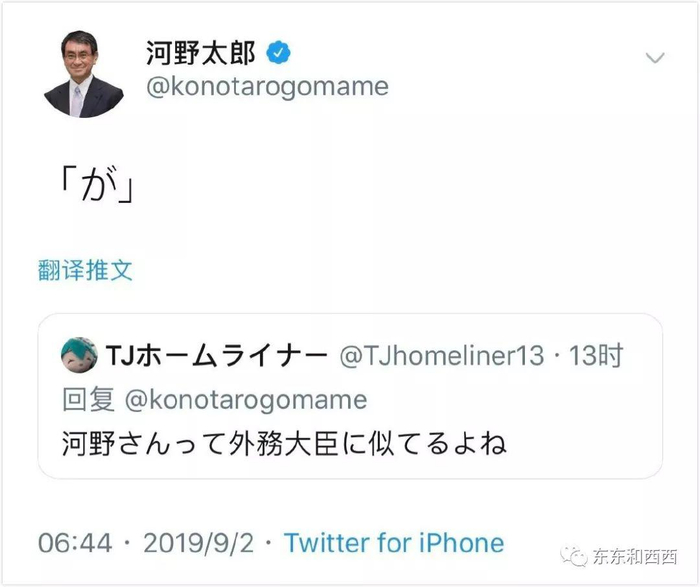Open the 河野太郎 display name
Viewport: 700px width, 587px height.
(203, 53)
